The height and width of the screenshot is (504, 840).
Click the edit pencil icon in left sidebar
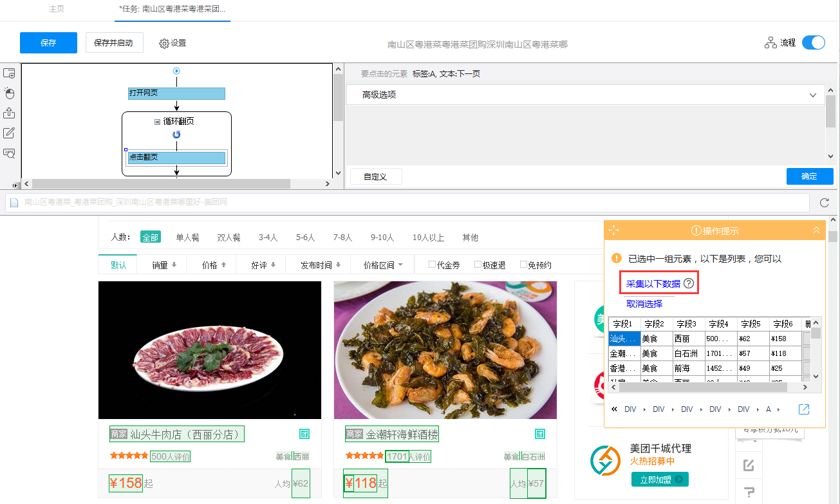[x=9, y=133]
